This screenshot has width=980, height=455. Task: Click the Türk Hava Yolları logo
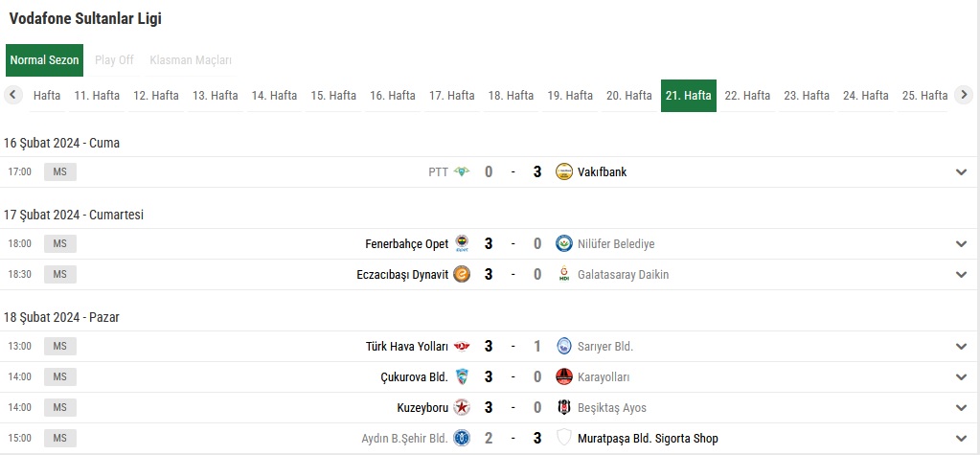coord(462,346)
